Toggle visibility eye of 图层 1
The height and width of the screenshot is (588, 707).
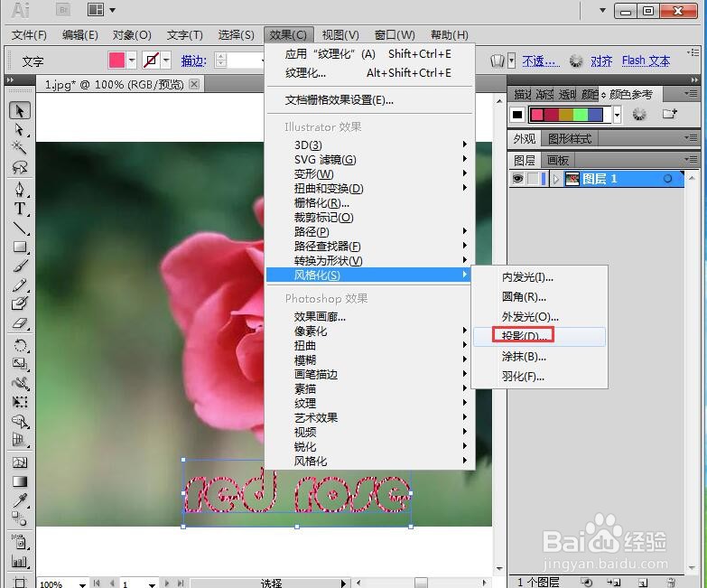click(x=517, y=179)
